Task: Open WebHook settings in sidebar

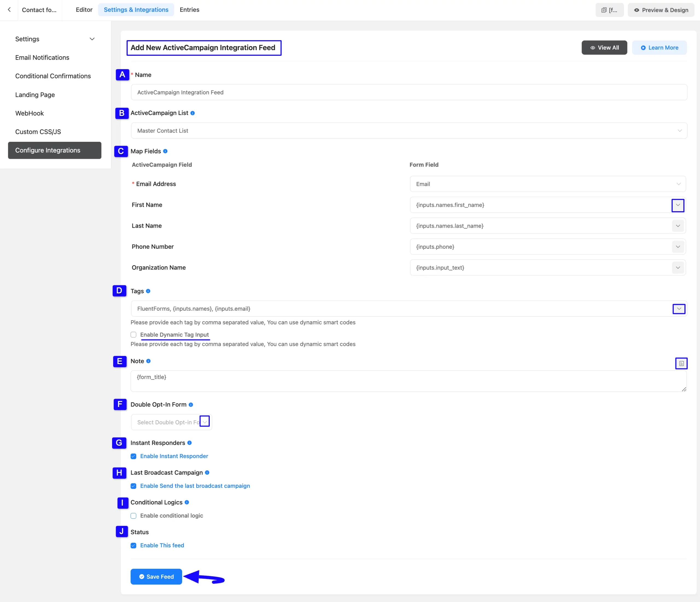Action: (x=29, y=113)
